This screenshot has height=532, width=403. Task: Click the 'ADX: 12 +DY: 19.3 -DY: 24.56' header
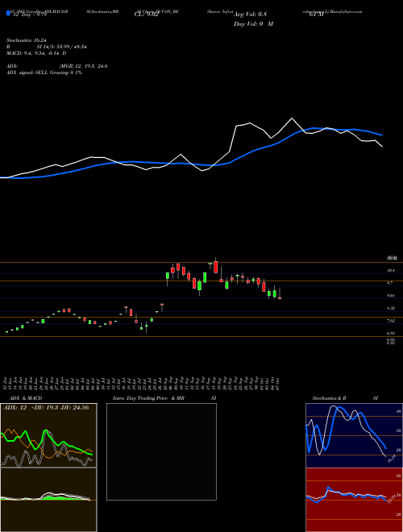46,407
